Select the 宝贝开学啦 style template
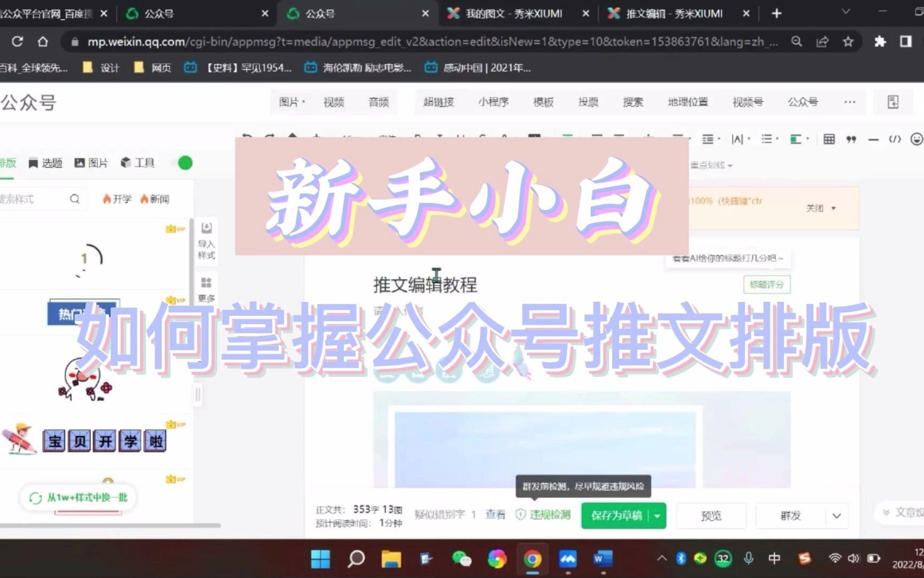This screenshot has height=578, width=924. coord(86,440)
